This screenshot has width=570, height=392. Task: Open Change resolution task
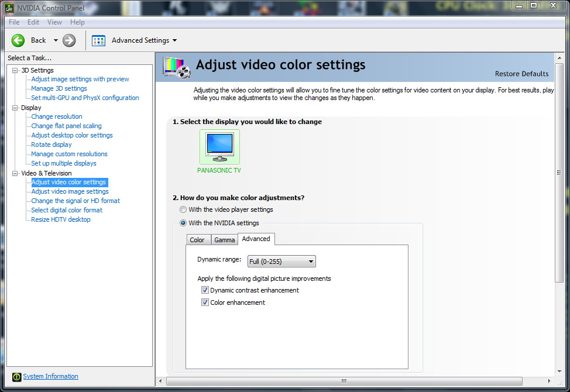point(57,116)
